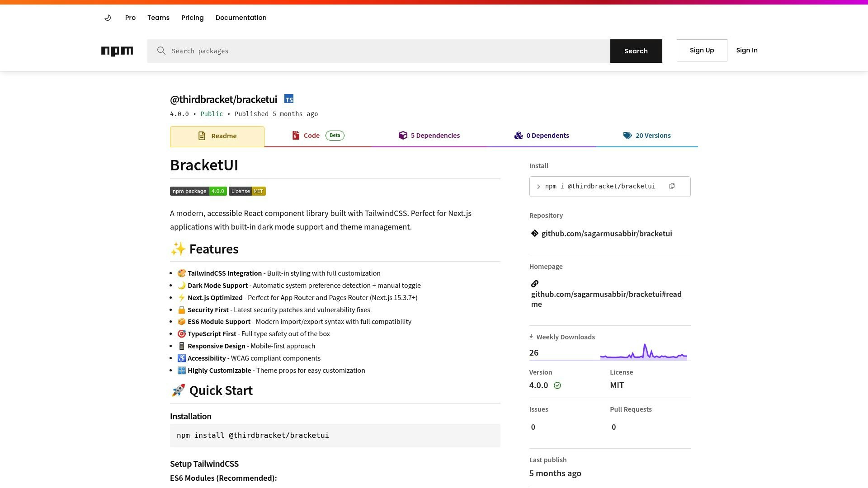The image size is (868, 488).
Task: Click the License value MIT in sidebar
Action: tap(617, 385)
